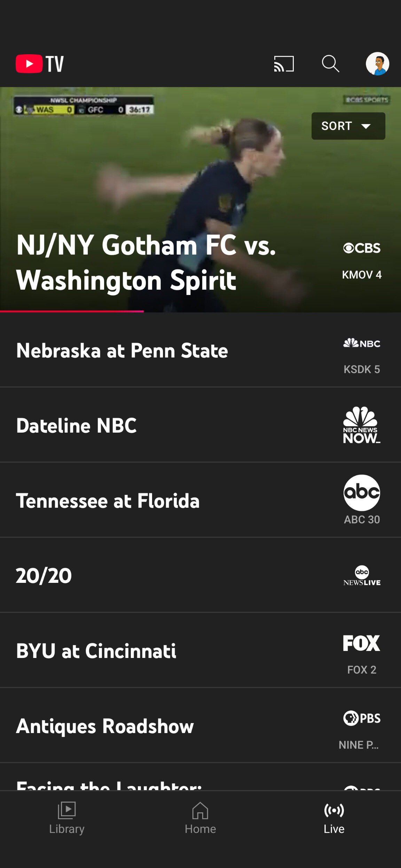Tap the ABC News Live logo
Image resolution: width=401 pixels, height=868 pixels.
(x=362, y=576)
